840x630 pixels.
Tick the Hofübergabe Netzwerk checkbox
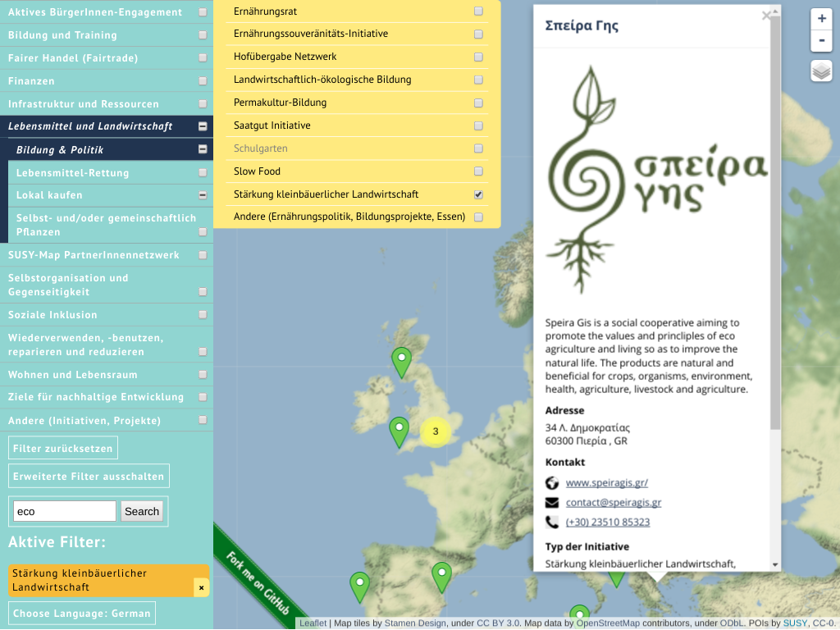pyautogui.click(x=478, y=57)
